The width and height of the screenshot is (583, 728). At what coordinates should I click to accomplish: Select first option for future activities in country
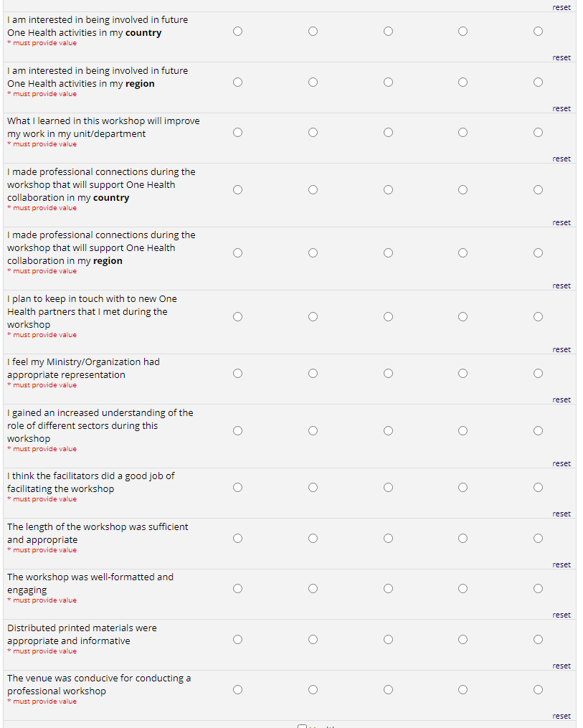(237, 32)
